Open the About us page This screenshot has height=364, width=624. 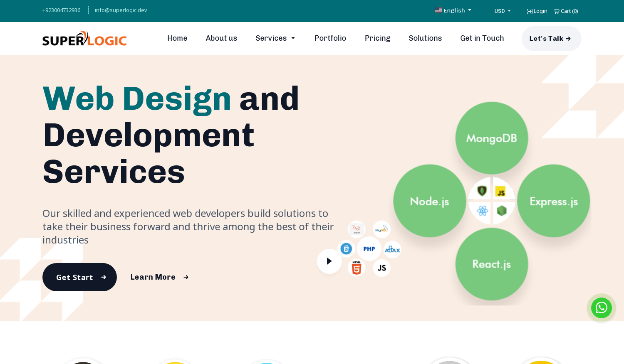221,38
